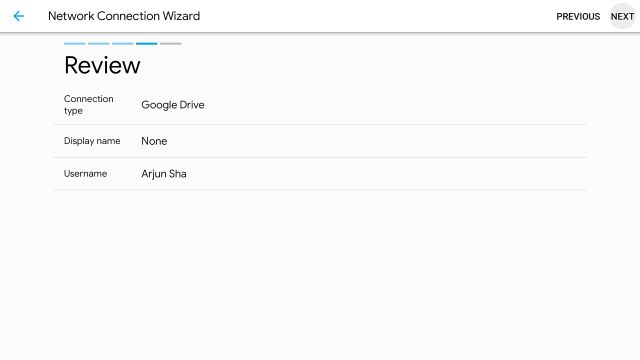This screenshot has height=360, width=640.
Task: Select the Username label
Action: (x=85, y=173)
